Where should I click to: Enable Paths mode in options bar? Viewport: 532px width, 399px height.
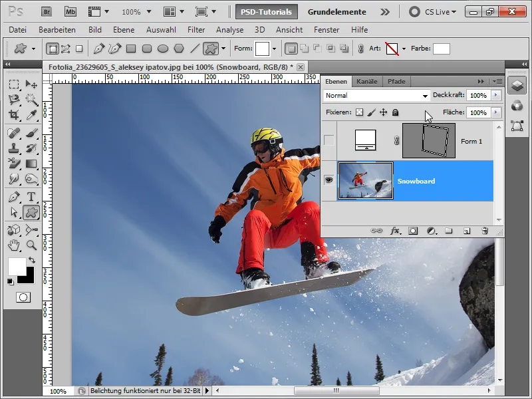coord(66,49)
